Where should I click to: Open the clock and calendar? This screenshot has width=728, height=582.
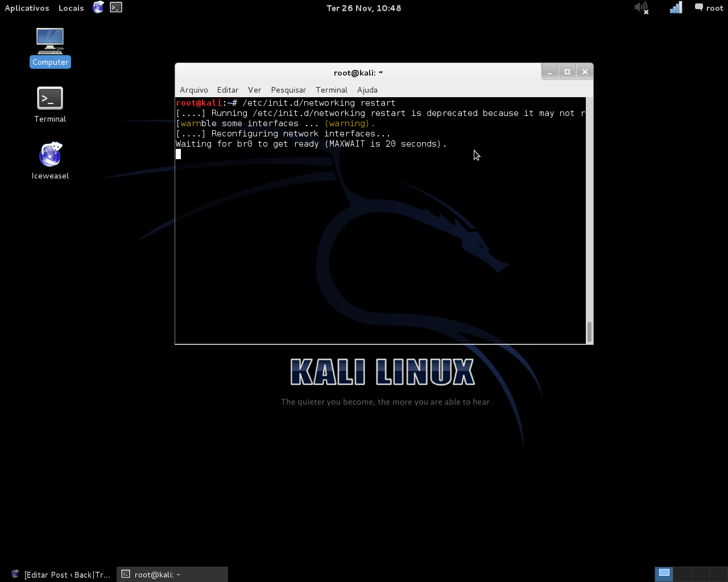coord(364,8)
